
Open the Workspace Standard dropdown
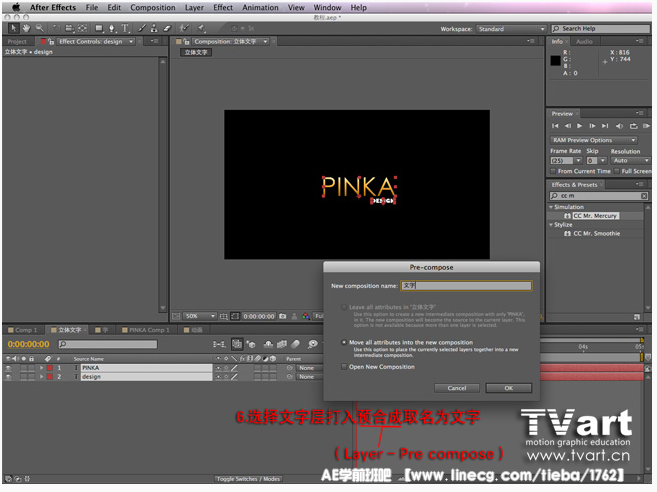point(512,29)
